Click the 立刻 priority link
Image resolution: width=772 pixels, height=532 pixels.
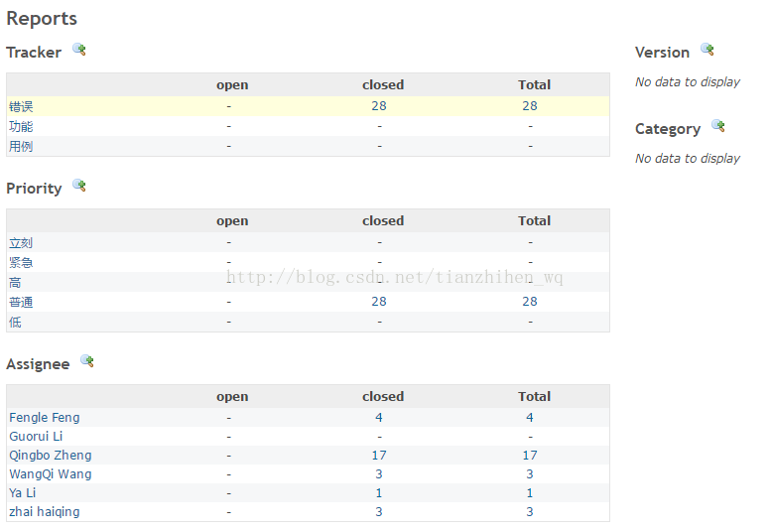point(21,243)
